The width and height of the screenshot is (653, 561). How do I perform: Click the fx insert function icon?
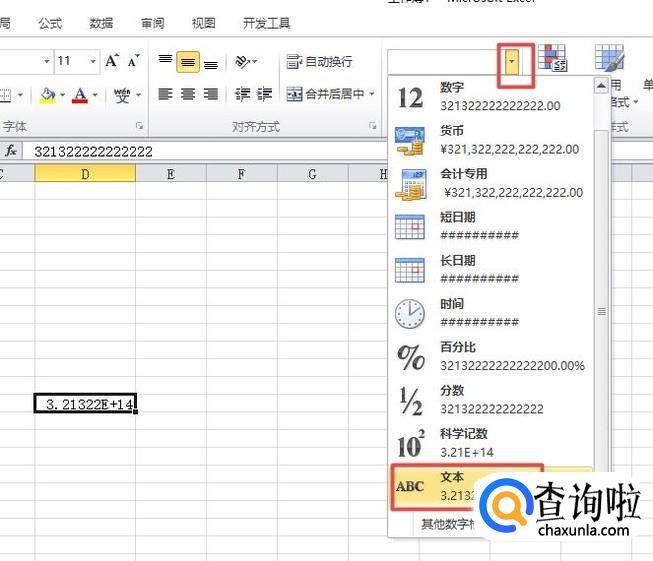pos(11,151)
